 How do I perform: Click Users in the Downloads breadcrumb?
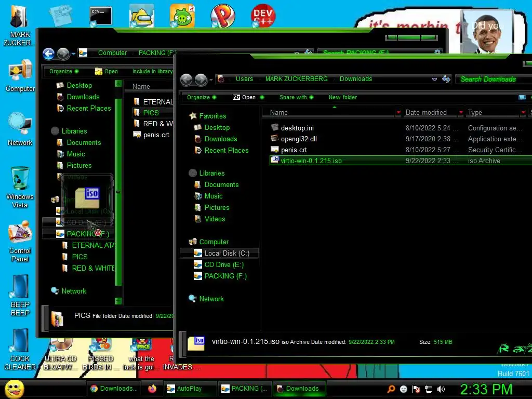[244, 79]
